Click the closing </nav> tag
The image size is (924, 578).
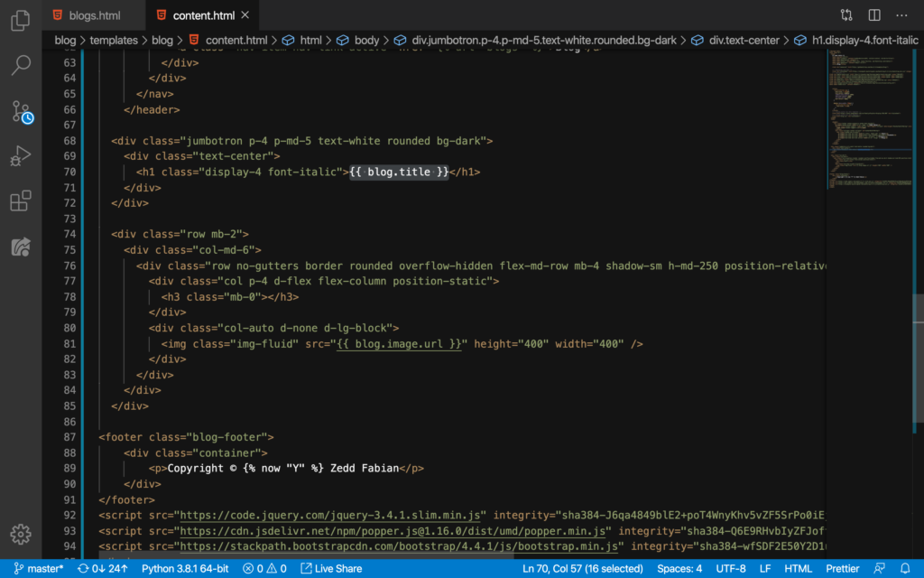155,94
